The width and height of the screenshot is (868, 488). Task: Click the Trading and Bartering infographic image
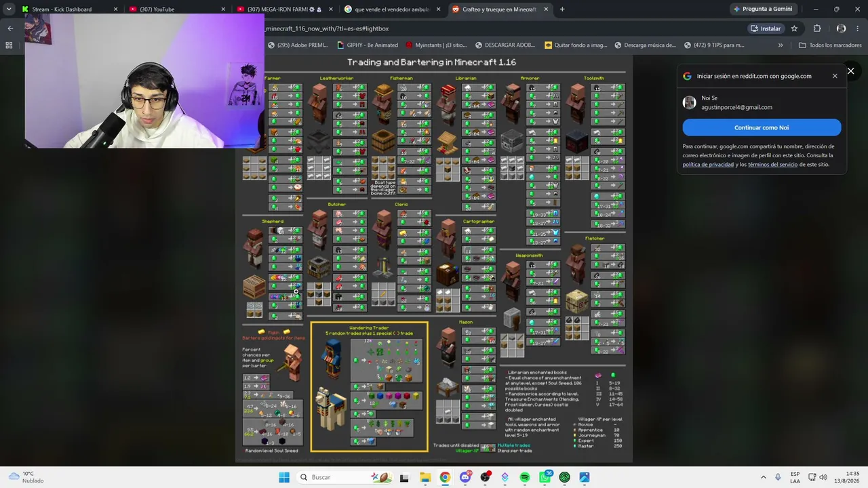click(434, 258)
